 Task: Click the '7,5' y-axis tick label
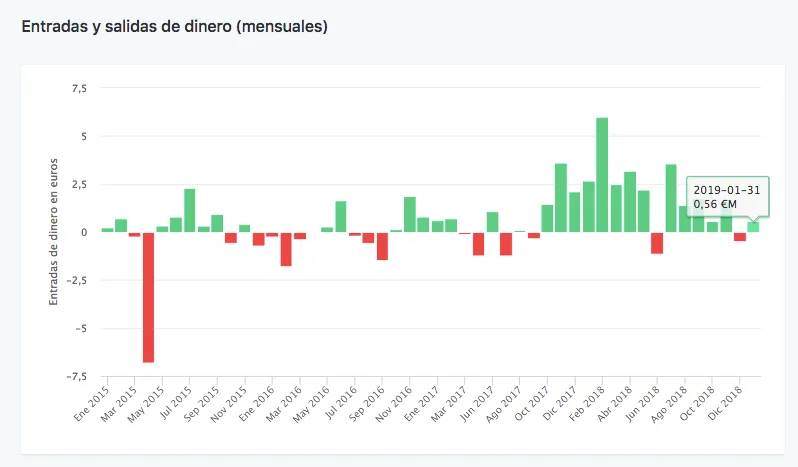pos(80,88)
